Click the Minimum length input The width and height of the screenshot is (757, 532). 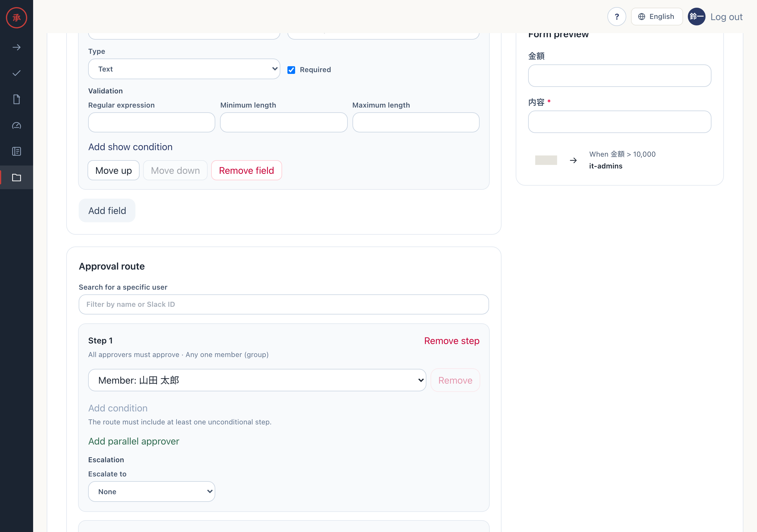[284, 122]
